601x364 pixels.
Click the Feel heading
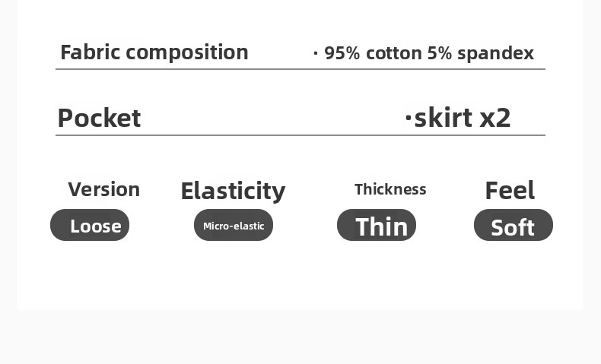(x=510, y=190)
